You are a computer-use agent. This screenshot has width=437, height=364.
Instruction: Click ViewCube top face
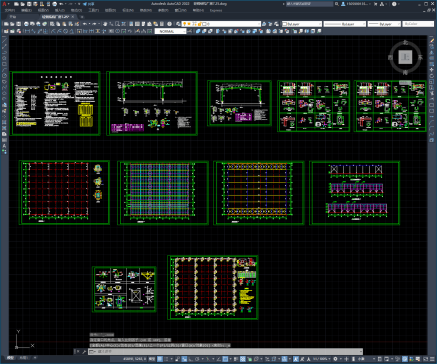pos(405,57)
